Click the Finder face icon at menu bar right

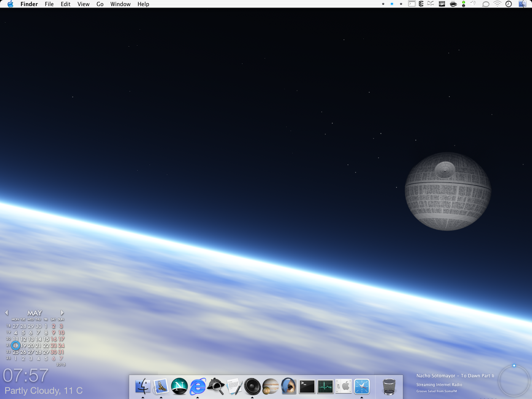pos(522,4)
